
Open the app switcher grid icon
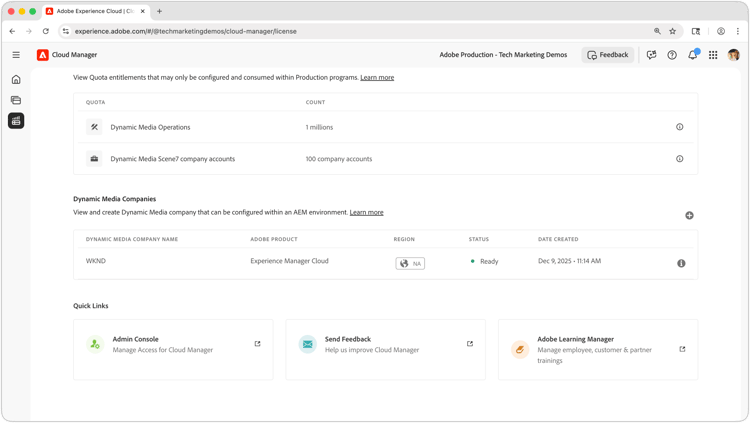pyautogui.click(x=713, y=55)
